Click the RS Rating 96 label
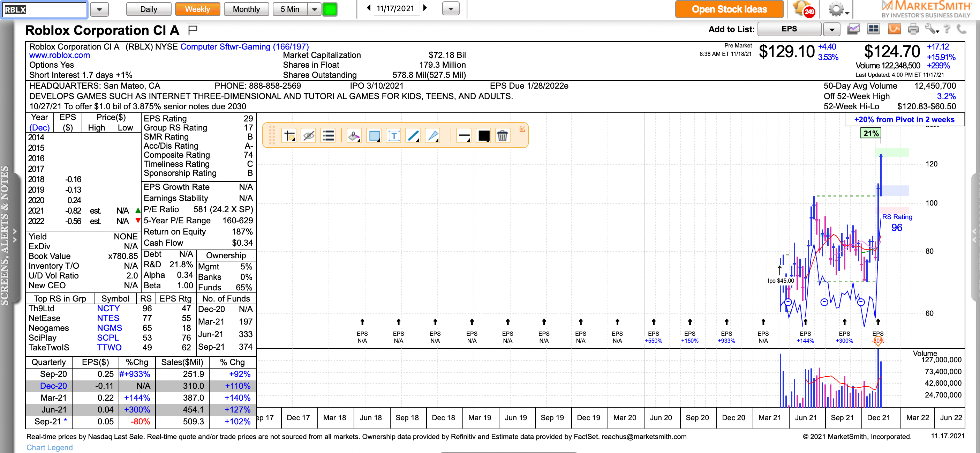980x453 pixels. [897, 222]
